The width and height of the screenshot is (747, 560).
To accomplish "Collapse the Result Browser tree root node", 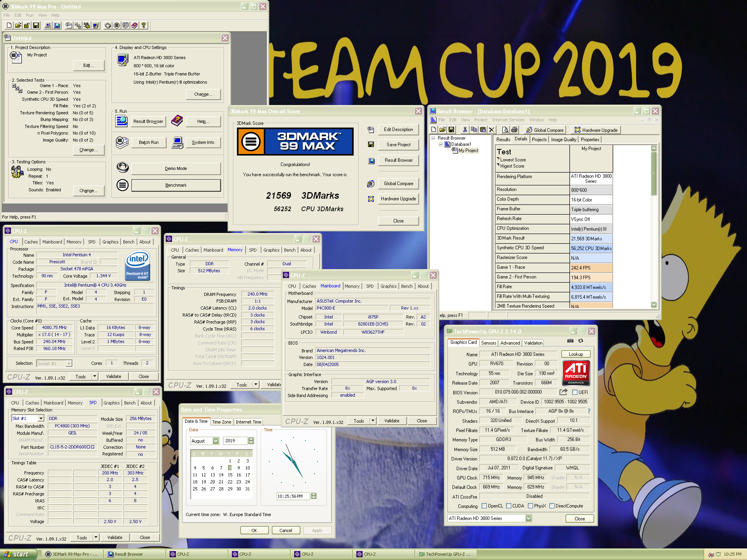I will pos(433,138).
